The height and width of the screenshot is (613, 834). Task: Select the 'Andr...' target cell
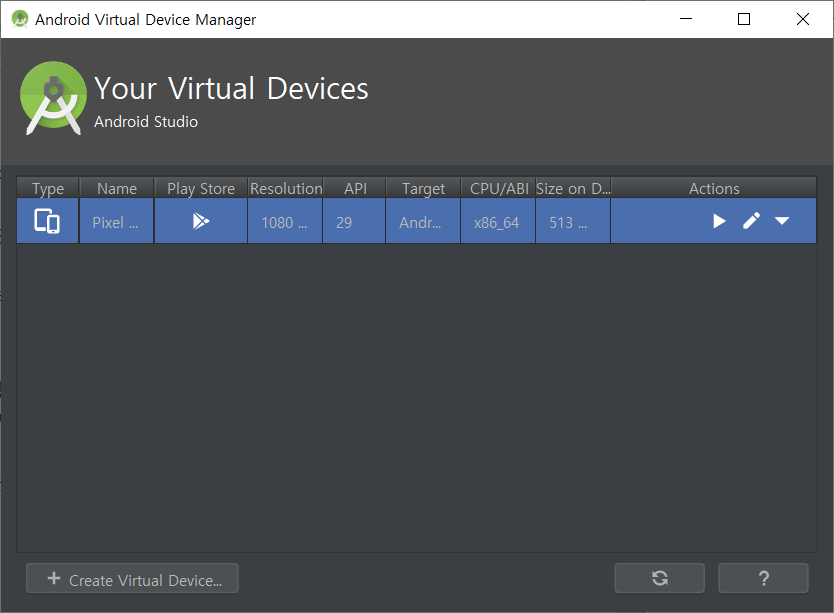(423, 221)
